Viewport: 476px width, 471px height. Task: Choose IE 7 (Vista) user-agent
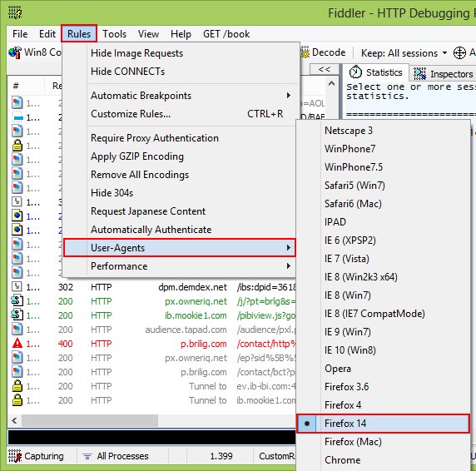pos(383,259)
